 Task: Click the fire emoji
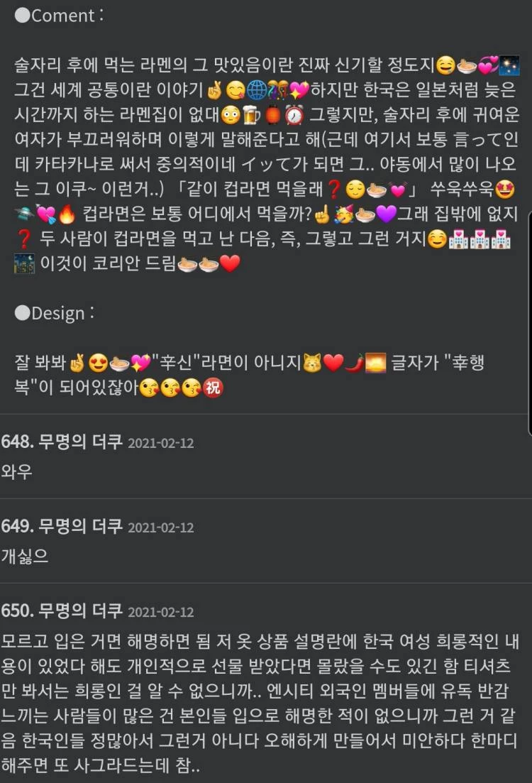click(67, 214)
